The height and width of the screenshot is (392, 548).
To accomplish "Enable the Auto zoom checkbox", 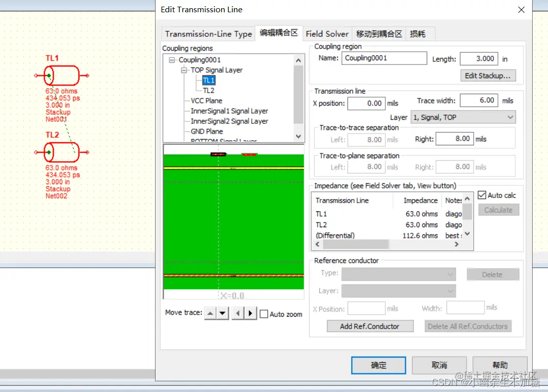I will tap(264, 314).
